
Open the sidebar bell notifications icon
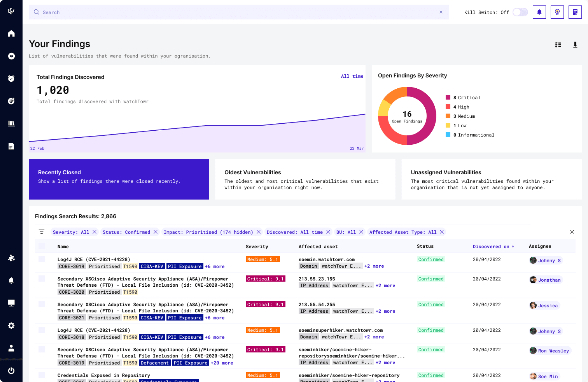pyautogui.click(x=11, y=280)
